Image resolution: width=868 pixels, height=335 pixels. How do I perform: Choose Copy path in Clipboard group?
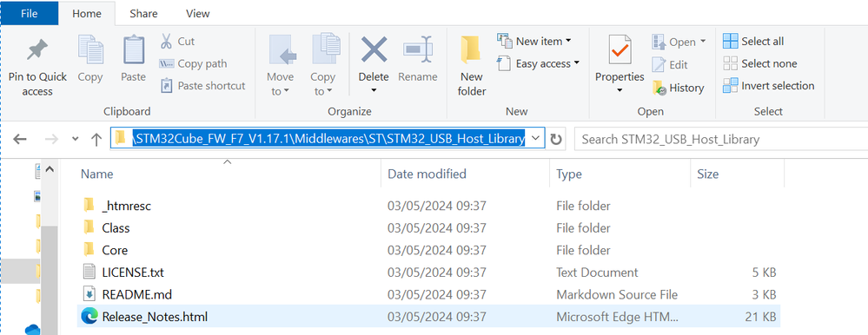pos(193,63)
